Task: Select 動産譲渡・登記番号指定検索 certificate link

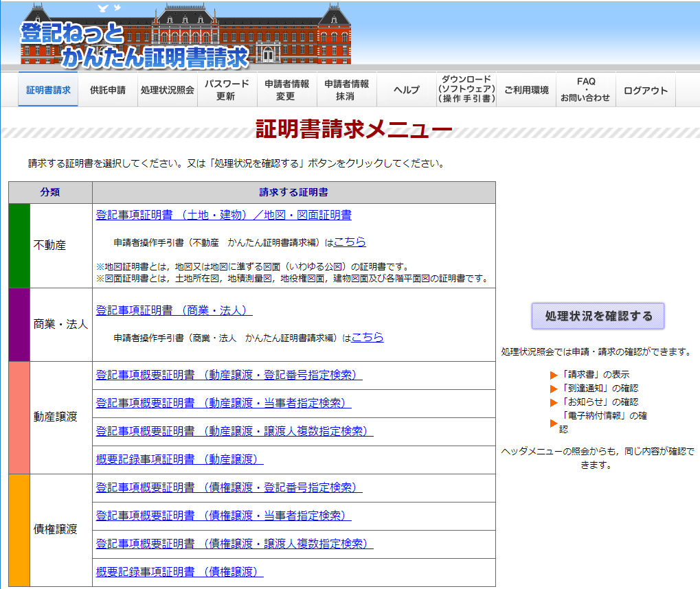Action: pyautogui.click(x=229, y=375)
